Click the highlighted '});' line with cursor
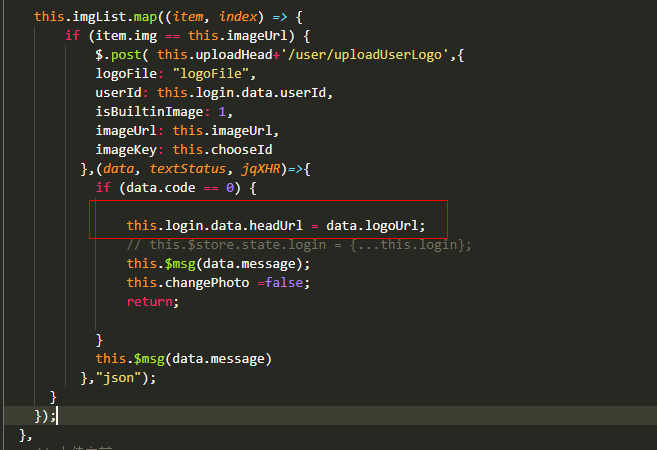Screen dimensions: 657x450 coord(45,416)
